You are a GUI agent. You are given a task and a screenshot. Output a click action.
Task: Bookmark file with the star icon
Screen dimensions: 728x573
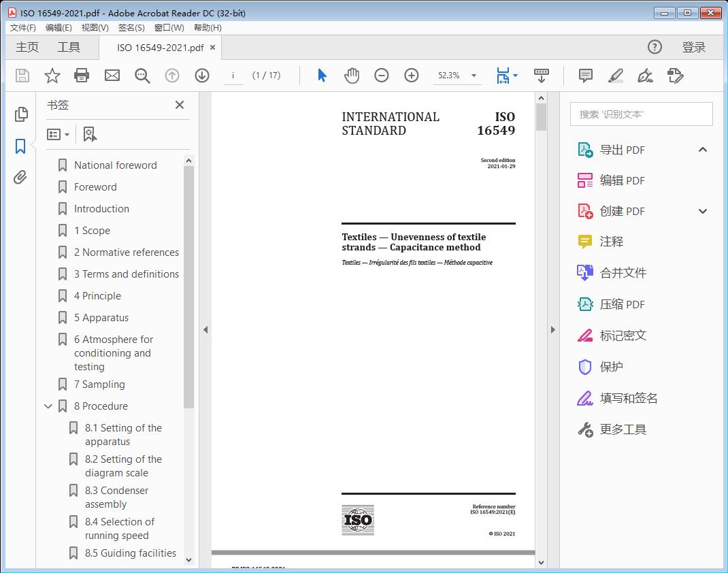(x=52, y=76)
